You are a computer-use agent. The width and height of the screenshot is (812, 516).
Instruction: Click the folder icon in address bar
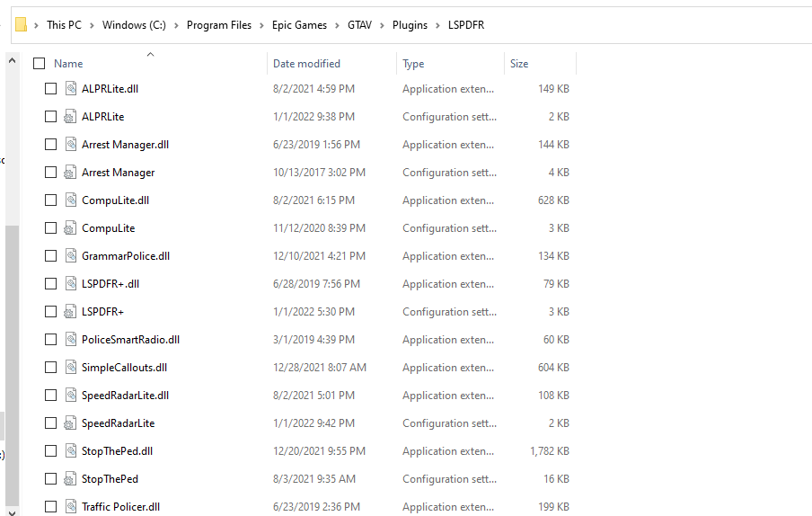pyautogui.click(x=21, y=24)
